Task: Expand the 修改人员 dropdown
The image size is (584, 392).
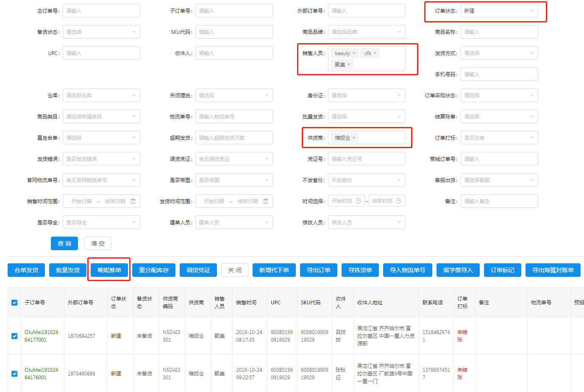Action: (367, 222)
